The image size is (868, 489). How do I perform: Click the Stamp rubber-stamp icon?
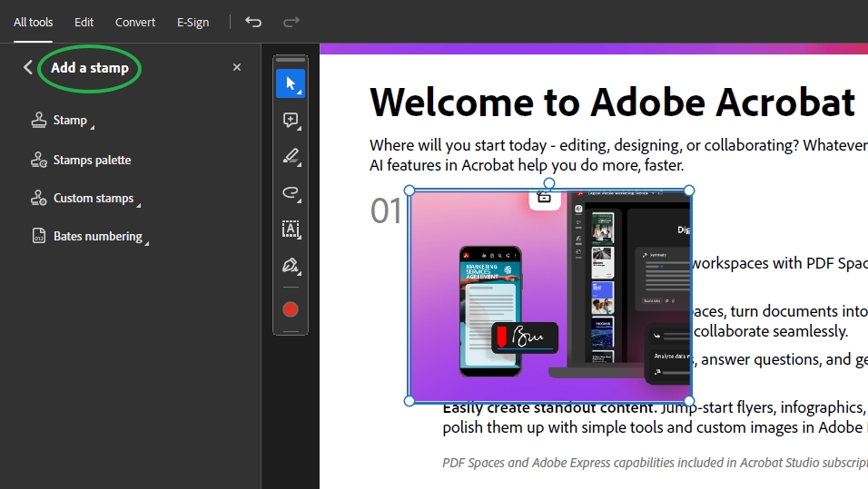39,120
